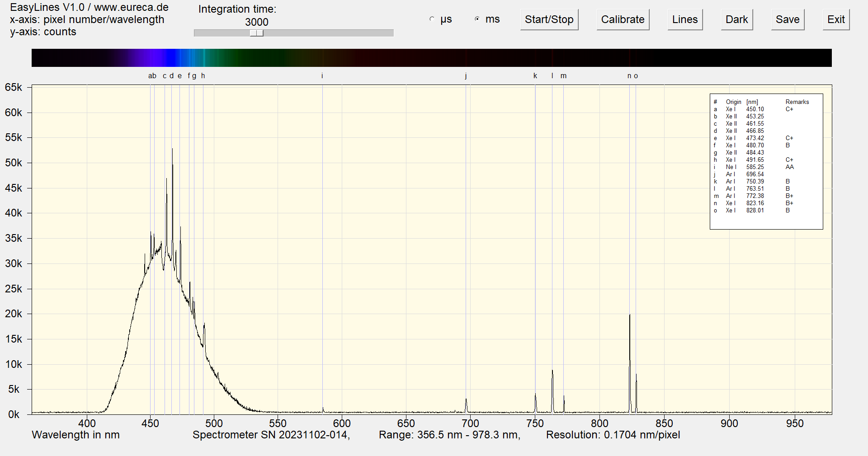Click the Range: 356.5 nm - 978.3 nm text
The height and width of the screenshot is (456, 868).
[449, 435]
